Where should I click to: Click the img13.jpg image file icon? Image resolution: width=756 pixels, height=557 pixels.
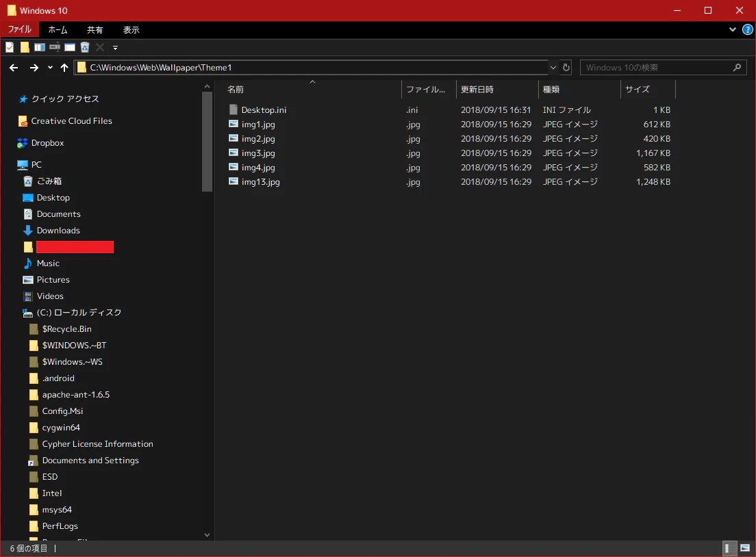[x=234, y=181]
